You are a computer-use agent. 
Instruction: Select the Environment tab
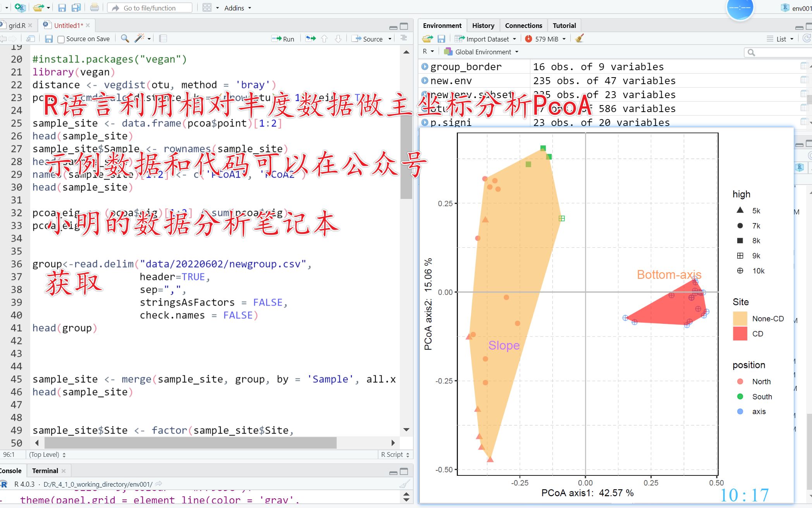pos(443,25)
